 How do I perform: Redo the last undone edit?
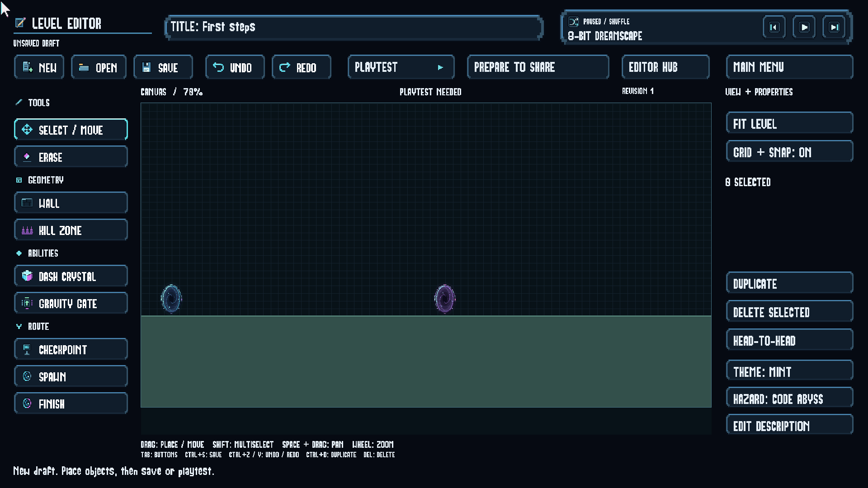tap(302, 67)
